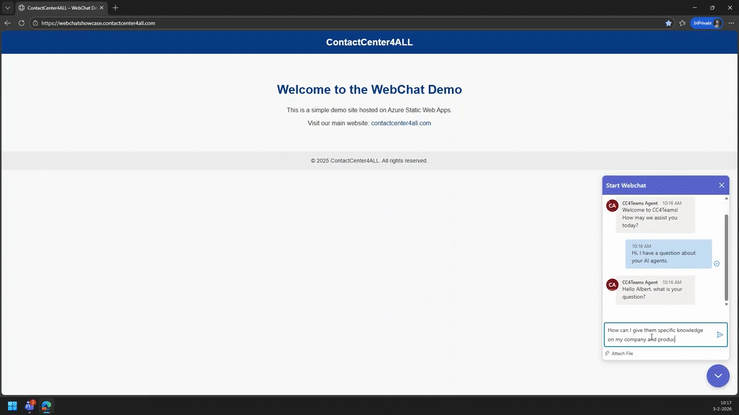Image resolution: width=739 pixels, height=415 pixels.
Task: Open the contactcenter4all.com link
Action: point(401,123)
